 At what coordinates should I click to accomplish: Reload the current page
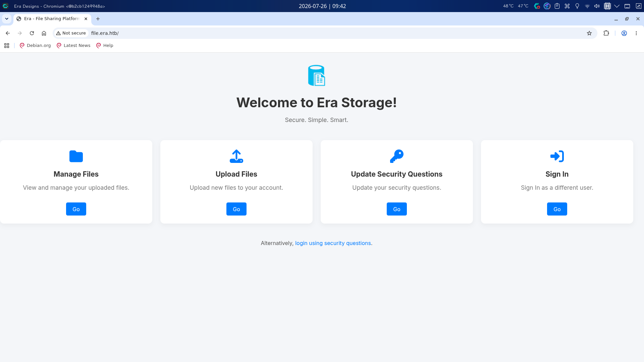pos(32,33)
